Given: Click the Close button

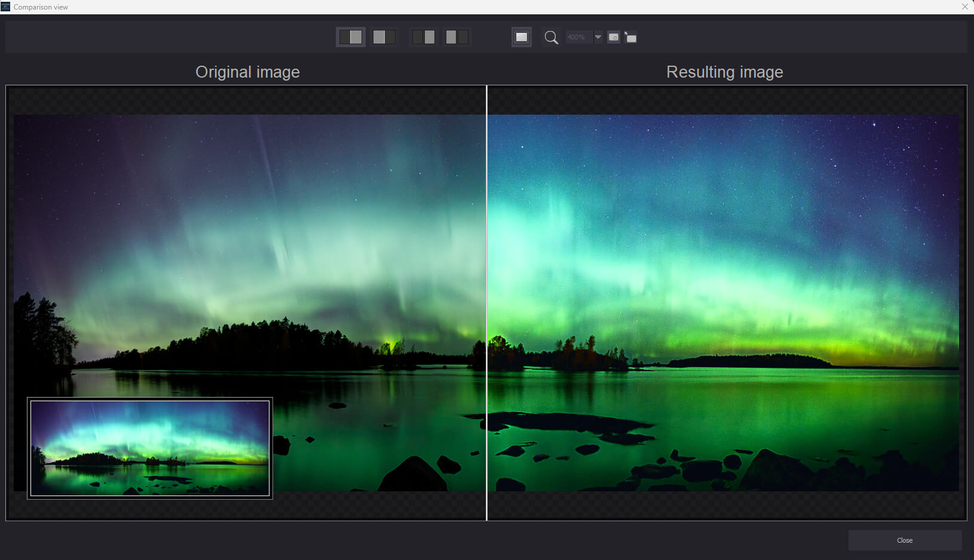Looking at the screenshot, I should pos(904,540).
